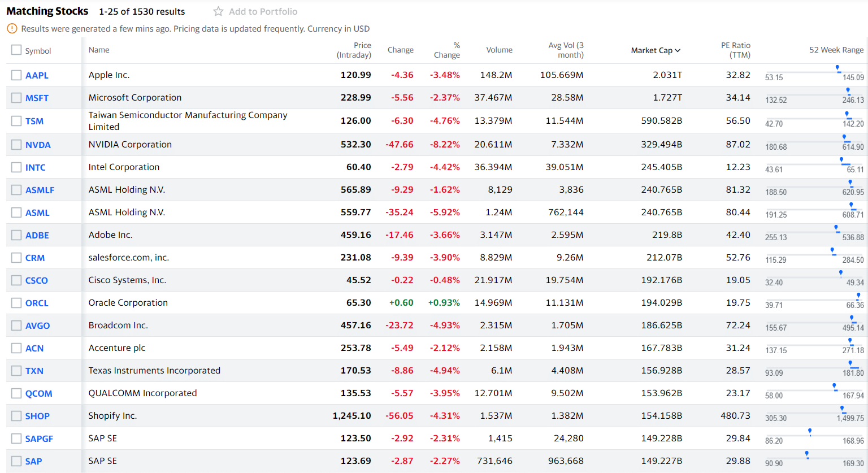
Task: Click NVIDIA price 532.30
Action: 355,144
